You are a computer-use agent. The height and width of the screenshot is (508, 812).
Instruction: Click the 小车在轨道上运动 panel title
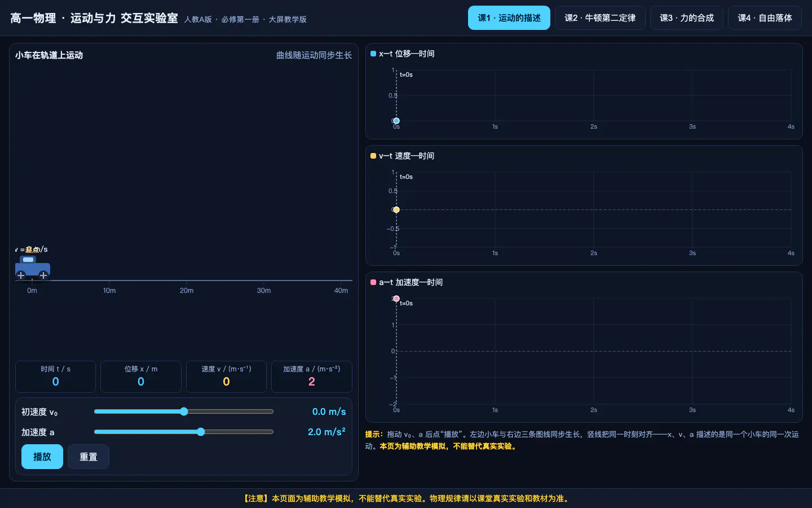pos(49,55)
